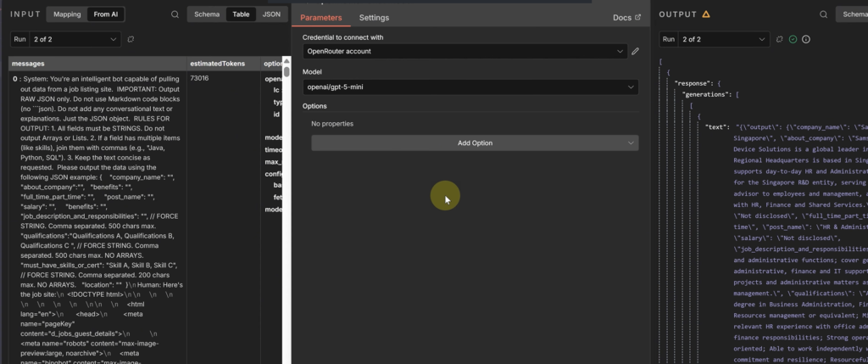Select the From AI input mode

[x=106, y=14]
